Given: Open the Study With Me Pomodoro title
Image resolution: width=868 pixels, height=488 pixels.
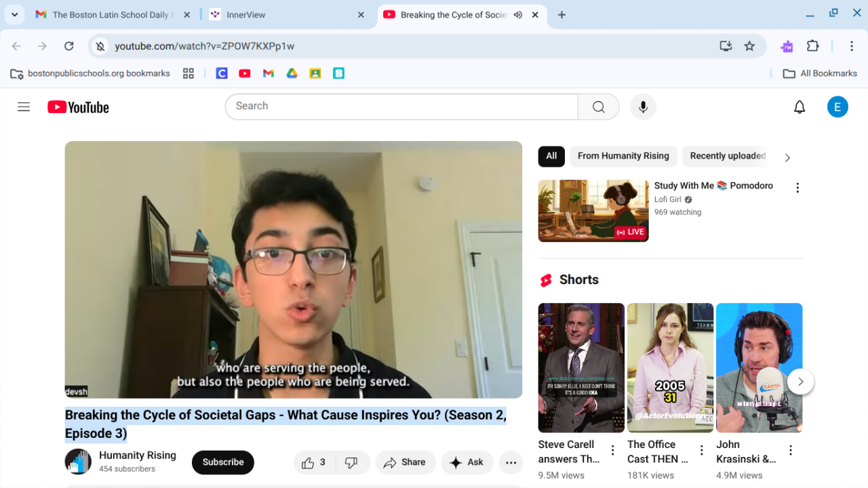Looking at the screenshot, I should [713, 186].
